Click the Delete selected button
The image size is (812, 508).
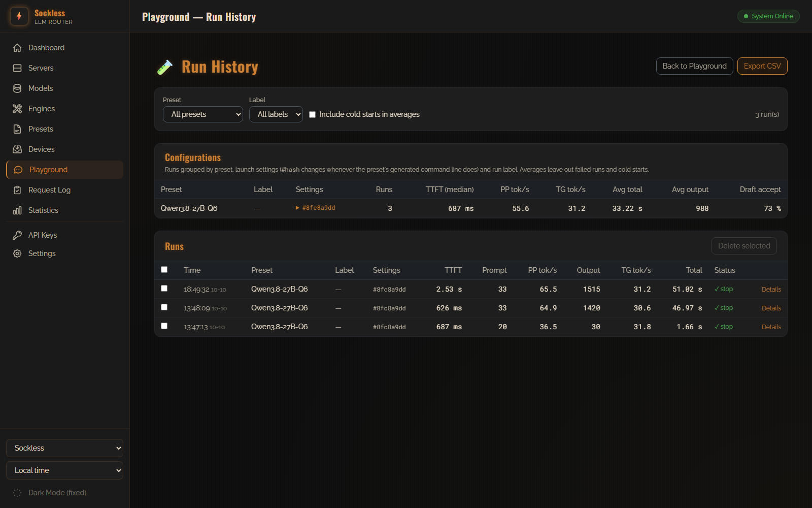pos(744,246)
